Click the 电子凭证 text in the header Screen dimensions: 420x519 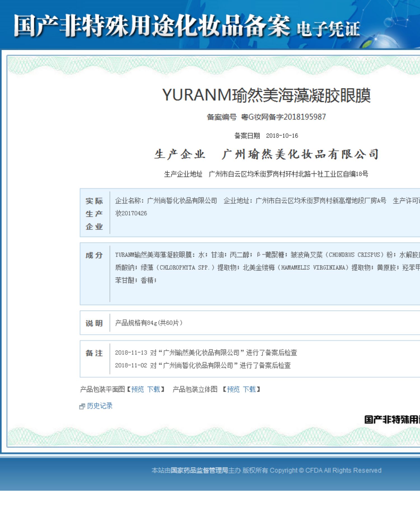coord(328,29)
